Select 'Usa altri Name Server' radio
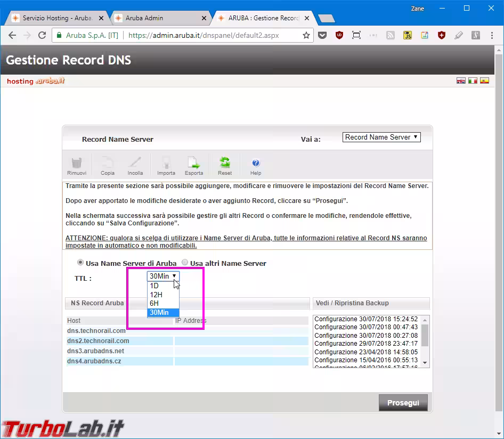 point(185,263)
